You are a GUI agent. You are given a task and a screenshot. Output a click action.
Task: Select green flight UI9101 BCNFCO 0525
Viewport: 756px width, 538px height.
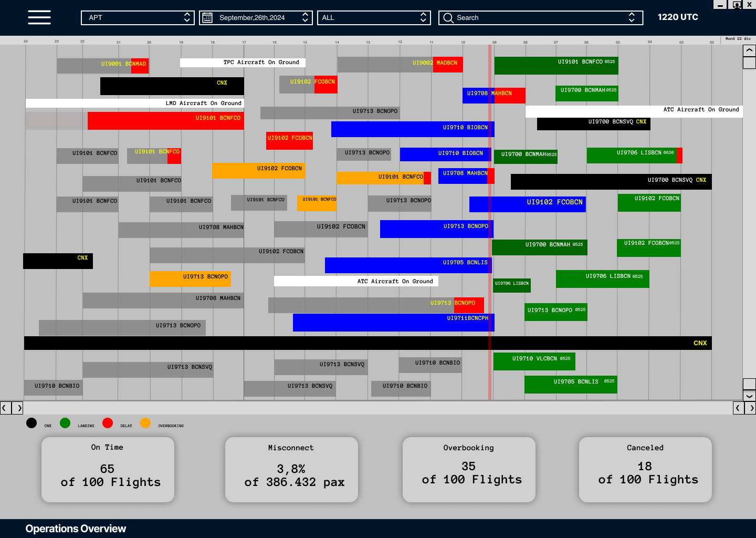tap(556, 66)
